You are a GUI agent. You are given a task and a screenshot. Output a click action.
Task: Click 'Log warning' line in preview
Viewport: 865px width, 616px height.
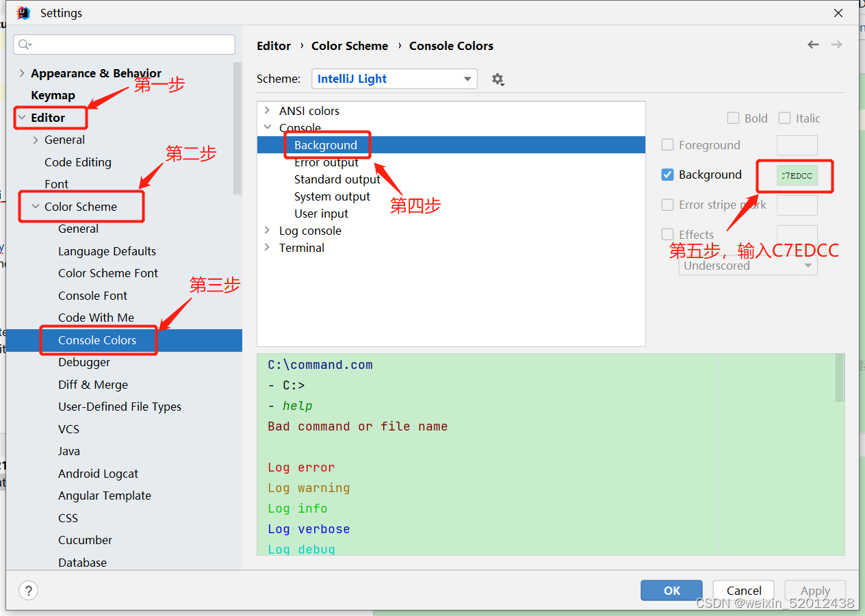tap(309, 488)
